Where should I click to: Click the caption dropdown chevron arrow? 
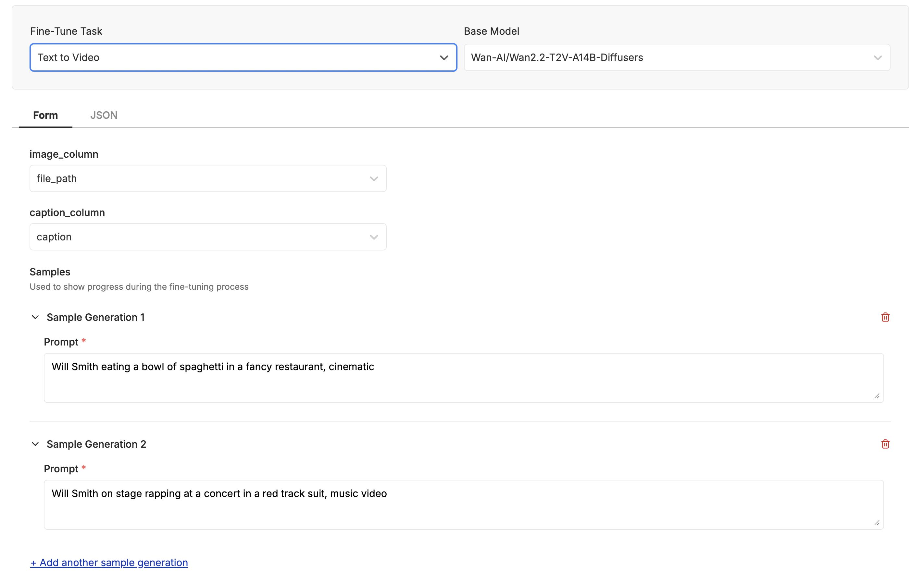click(x=374, y=237)
